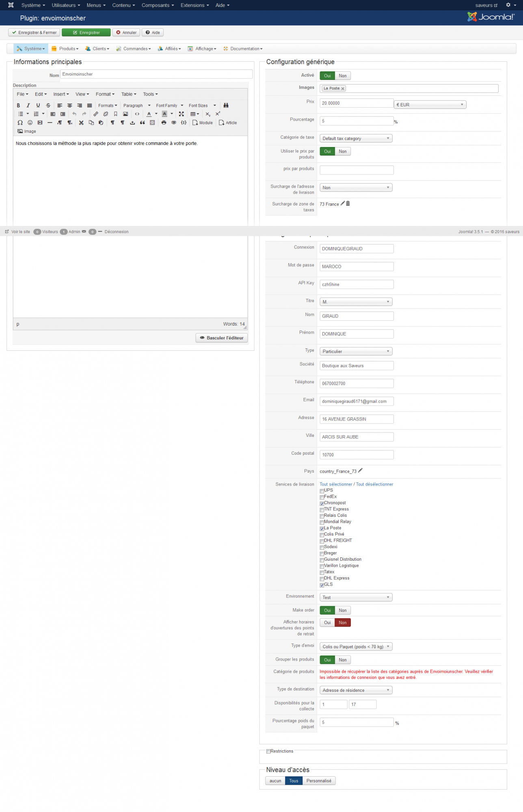Tick the Restrictions checkbox
This screenshot has width=523, height=812.
pyautogui.click(x=268, y=752)
